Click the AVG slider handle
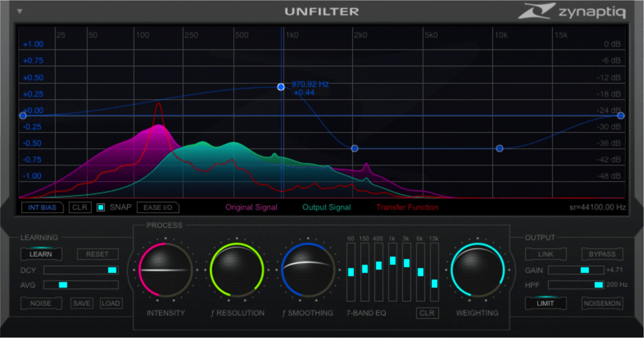Viewport: 644px width, 338px height. [63, 285]
